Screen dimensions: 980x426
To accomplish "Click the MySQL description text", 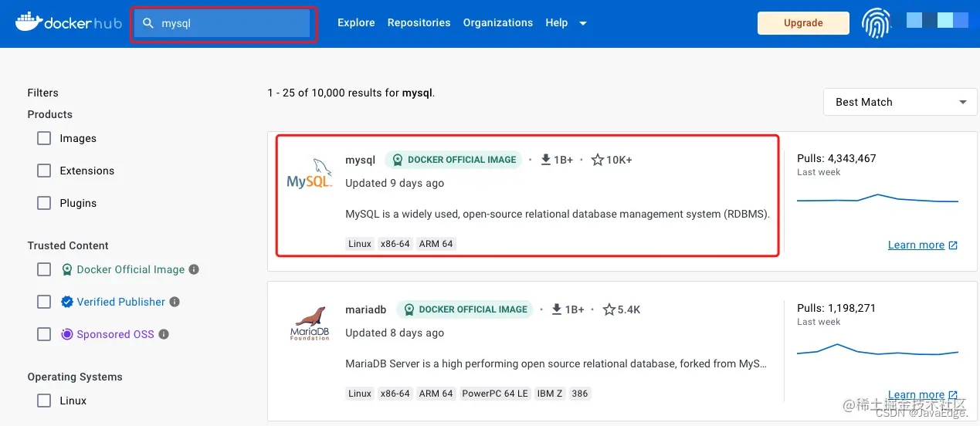I will click(x=558, y=214).
